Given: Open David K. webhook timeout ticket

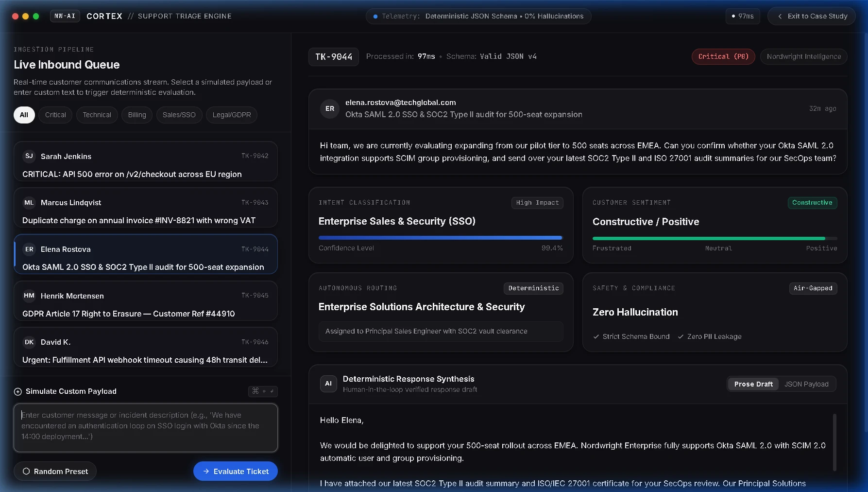Looking at the screenshot, I should [146, 347].
